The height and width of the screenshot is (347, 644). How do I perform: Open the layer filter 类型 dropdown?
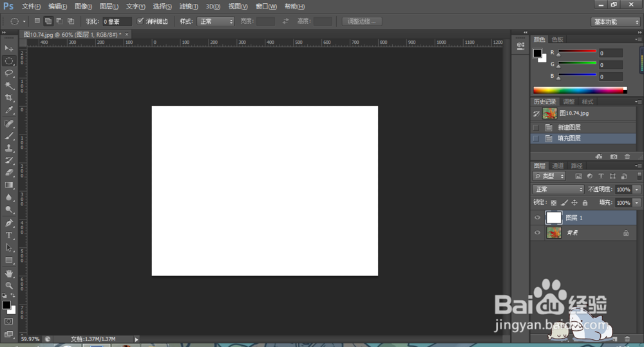click(x=549, y=176)
